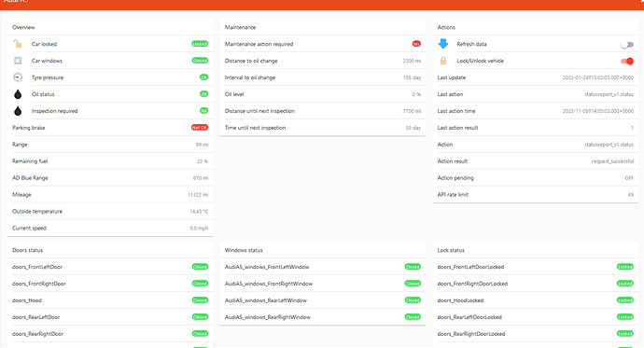The image size is (644, 348).
Task: Select the Last action row
Action: [536, 94]
